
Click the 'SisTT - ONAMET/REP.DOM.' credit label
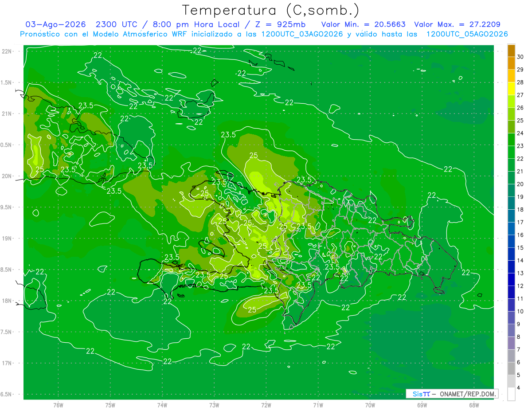click(x=452, y=394)
